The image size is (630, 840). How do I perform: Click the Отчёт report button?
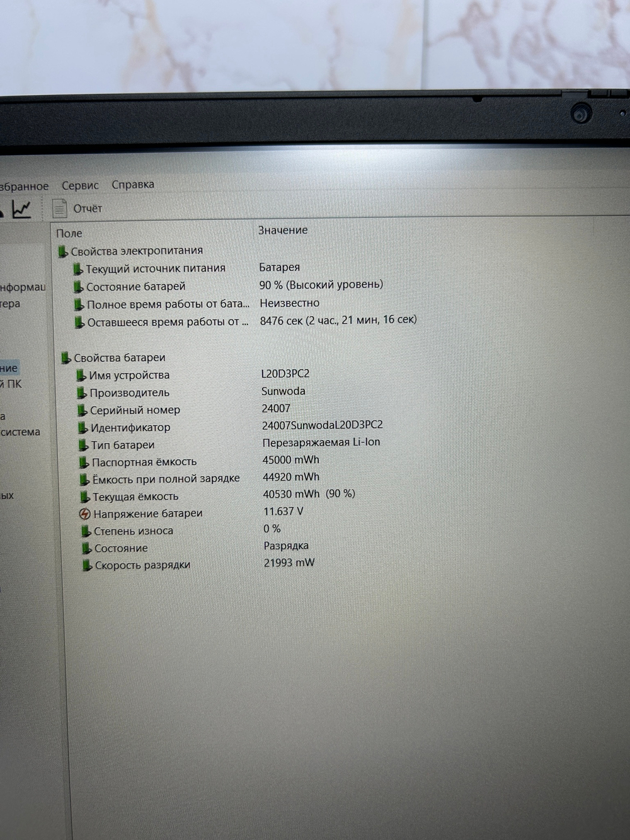(88, 209)
